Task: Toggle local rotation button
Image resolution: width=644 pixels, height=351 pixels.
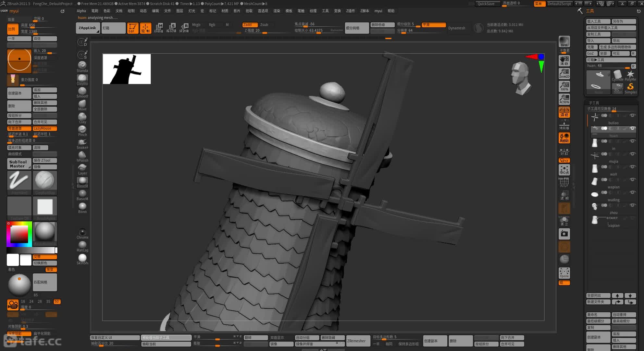Action: coord(564,138)
